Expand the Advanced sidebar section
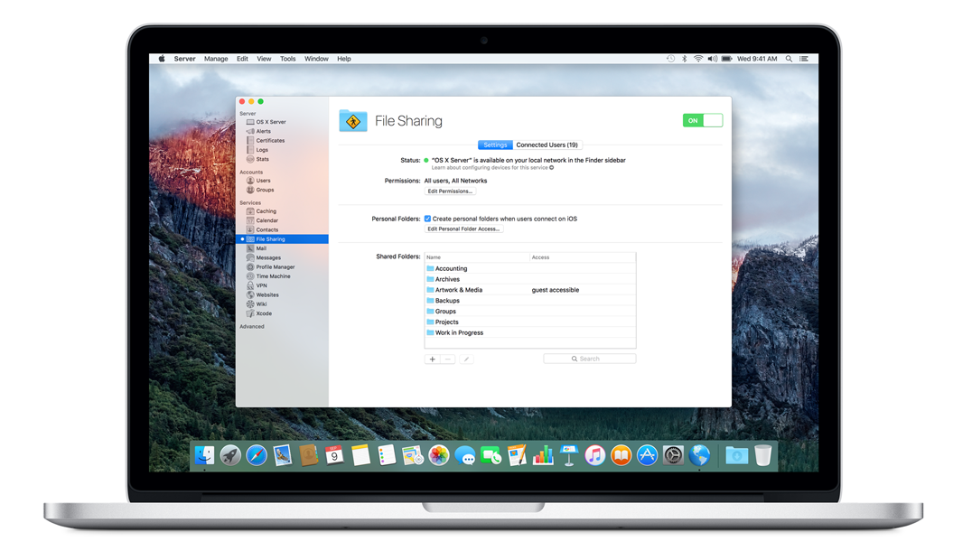Image resolution: width=972 pixels, height=560 pixels. (x=252, y=327)
